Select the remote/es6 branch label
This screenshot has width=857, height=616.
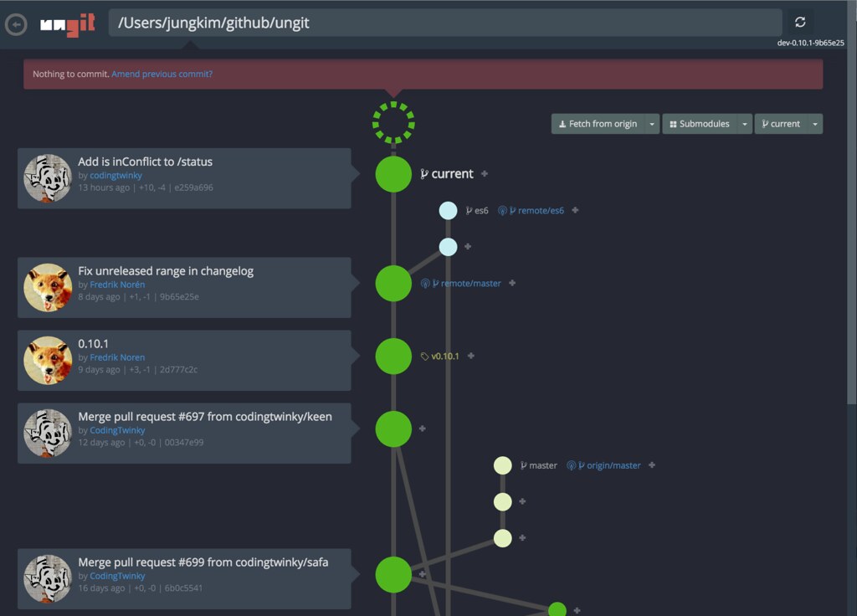coord(531,210)
